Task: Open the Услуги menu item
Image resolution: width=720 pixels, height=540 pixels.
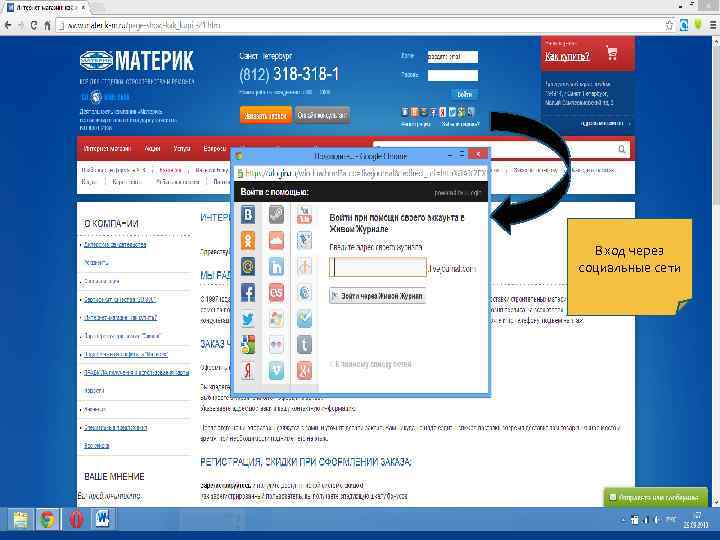Action: coord(182,148)
